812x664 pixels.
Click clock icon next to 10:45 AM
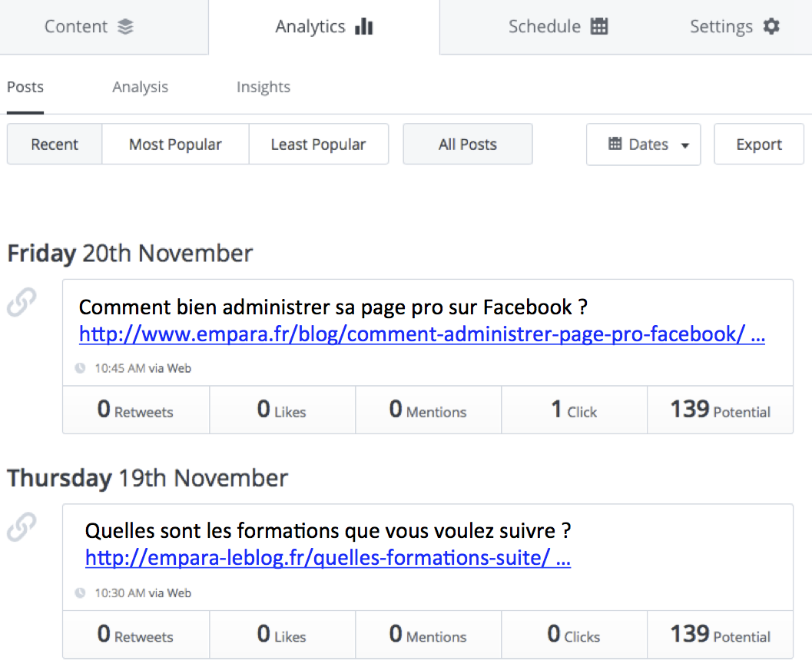(x=80, y=368)
